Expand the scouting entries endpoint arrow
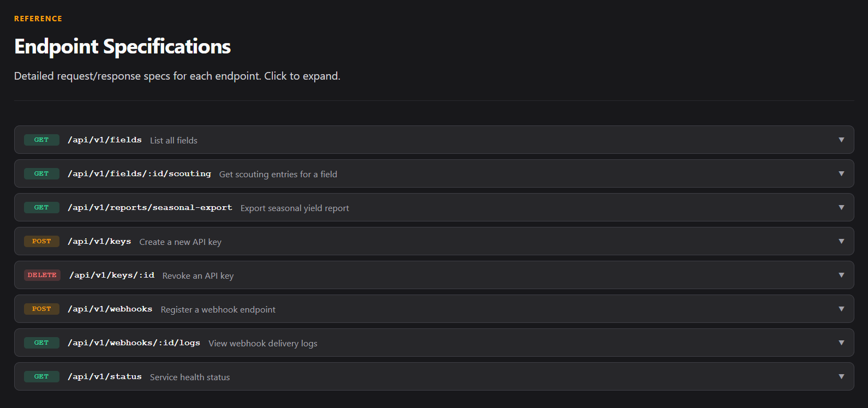 (x=841, y=174)
